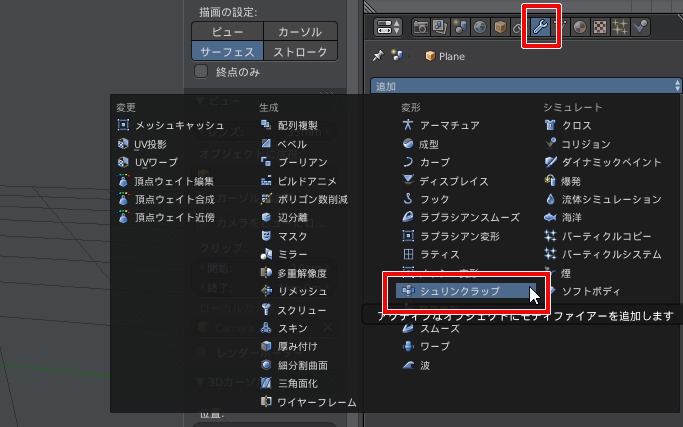
Task: Add the ダイナミックペイント modifier
Action: pos(603,162)
